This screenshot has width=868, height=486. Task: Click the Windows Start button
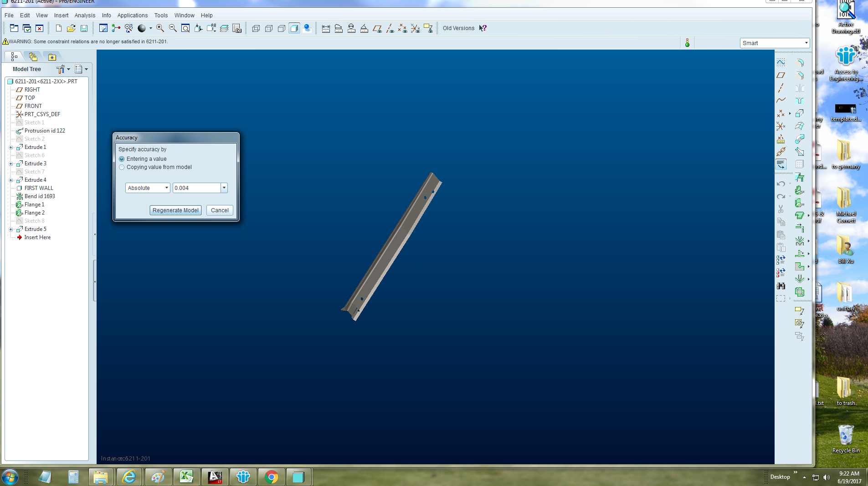[10, 477]
